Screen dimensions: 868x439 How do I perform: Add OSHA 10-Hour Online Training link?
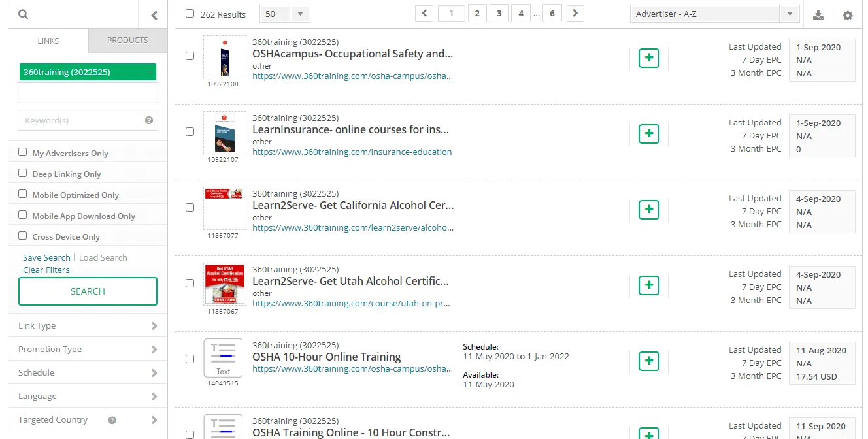click(x=648, y=361)
